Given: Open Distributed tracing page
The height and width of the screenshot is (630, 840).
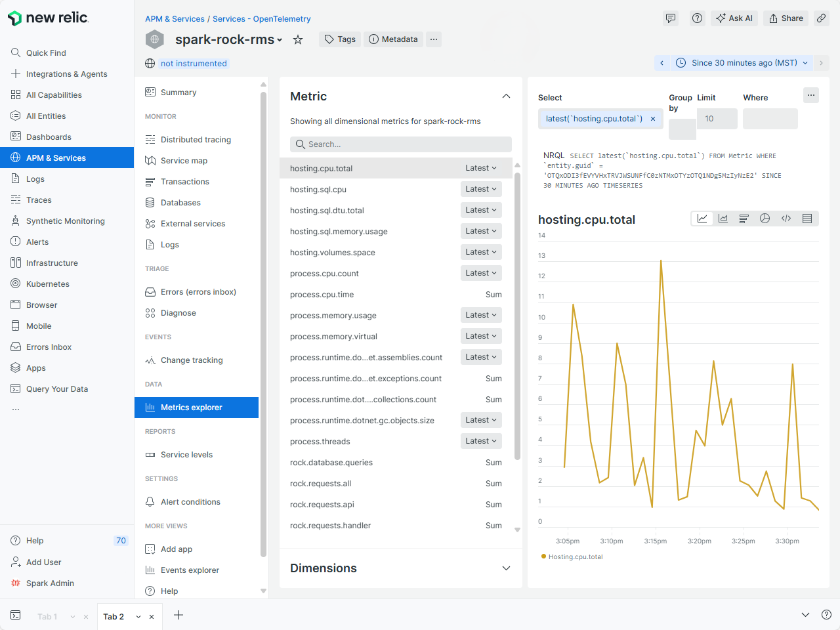Looking at the screenshot, I should tap(196, 139).
